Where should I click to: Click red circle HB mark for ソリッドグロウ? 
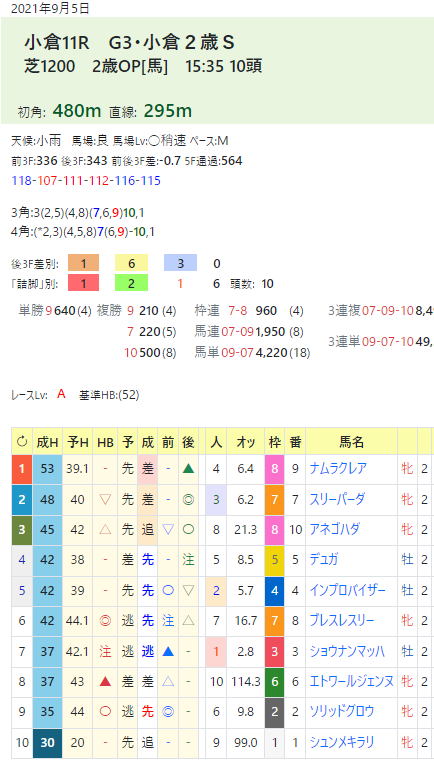coord(105,712)
